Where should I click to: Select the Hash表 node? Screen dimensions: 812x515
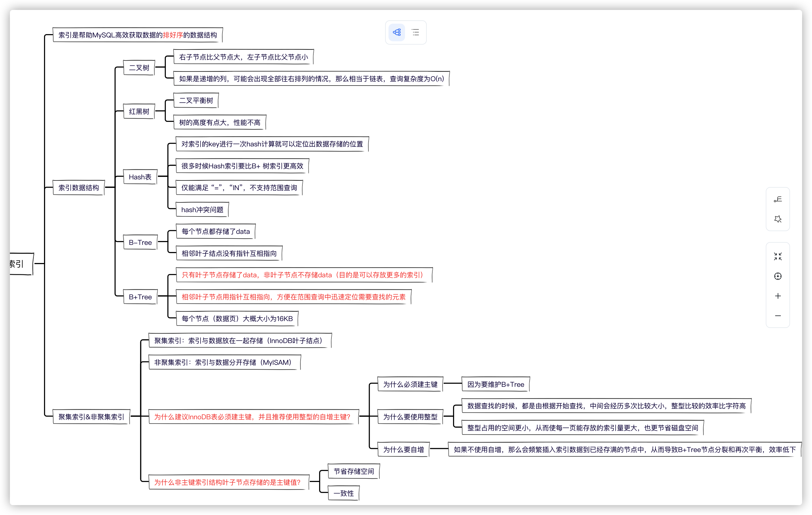[x=140, y=177]
